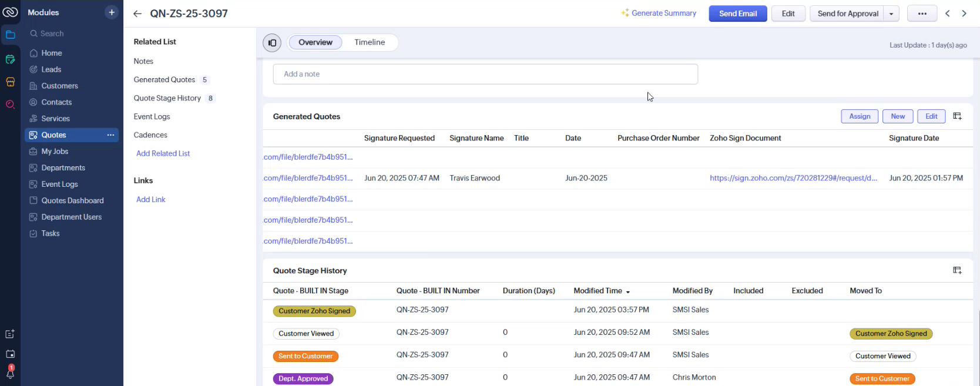Jump to Notes related list
This screenshot has height=386, width=980.
[x=143, y=61]
